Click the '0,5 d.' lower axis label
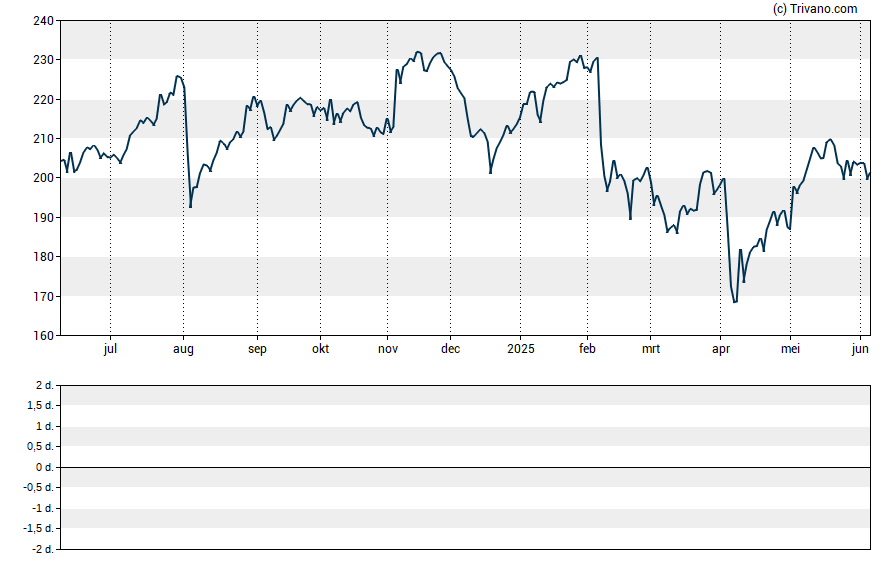This screenshot has width=888, height=565. click(x=40, y=447)
